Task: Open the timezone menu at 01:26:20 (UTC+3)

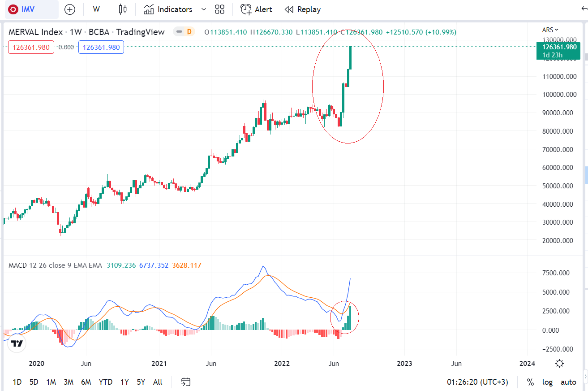Action: [477, 382]
